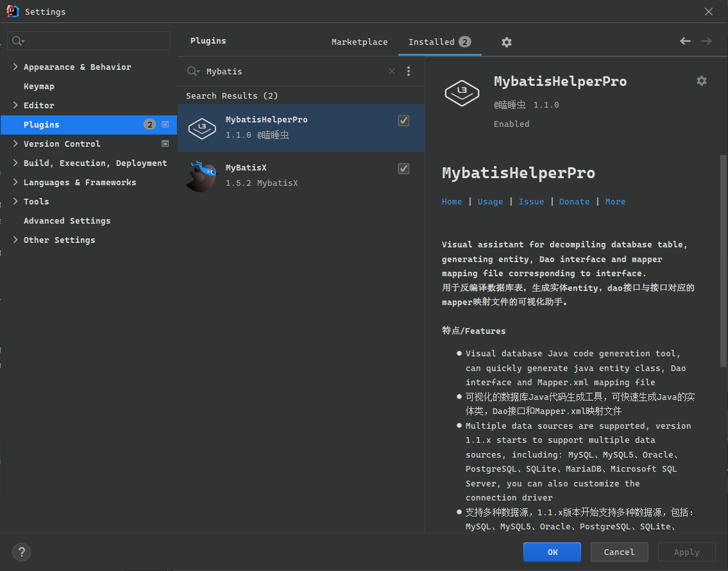The height and width of the screenshot is (571, 728).
Task: Focus the settings search field
Action: click(x=89, y=41)
